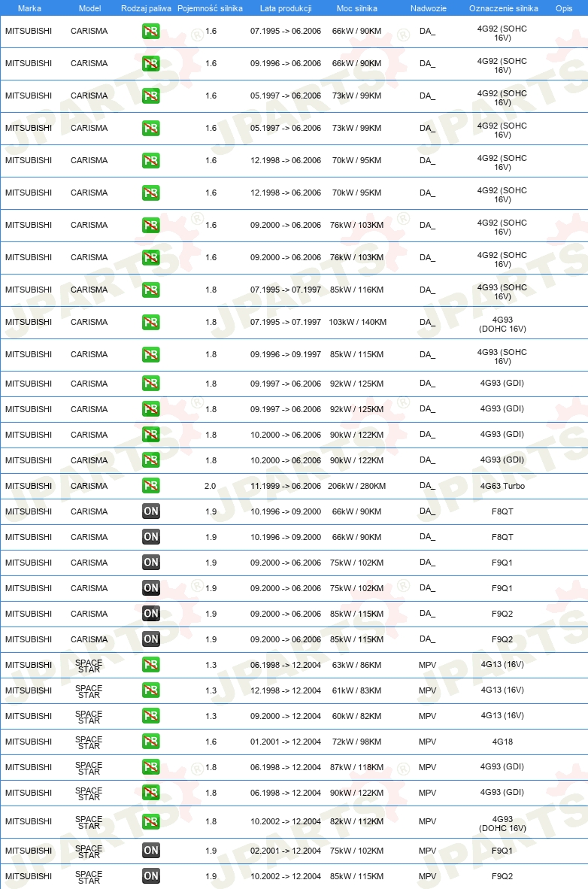Click the Nadwozie column header
588x889 pixels.
coord(428,8)
